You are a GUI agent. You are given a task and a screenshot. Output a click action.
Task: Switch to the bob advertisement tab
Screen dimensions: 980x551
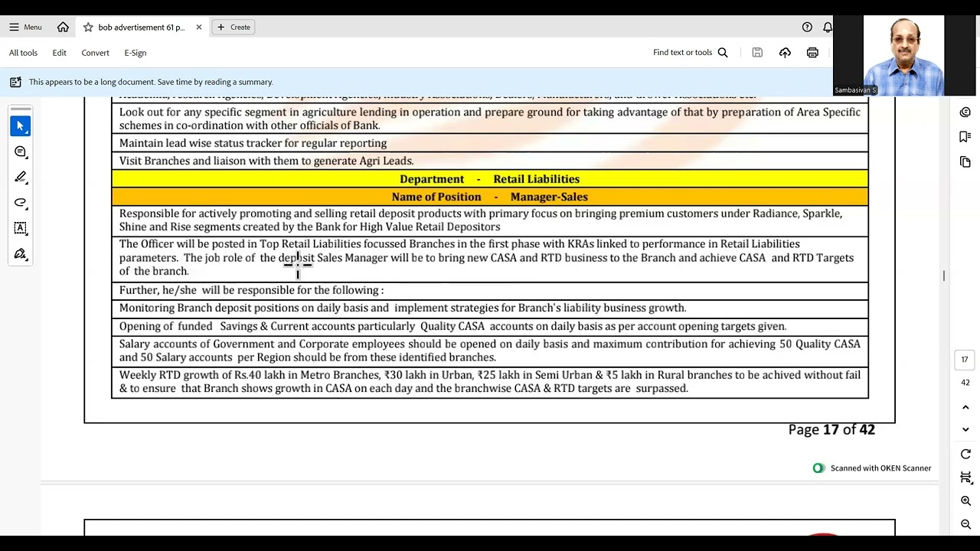click(x=142, y=27)
